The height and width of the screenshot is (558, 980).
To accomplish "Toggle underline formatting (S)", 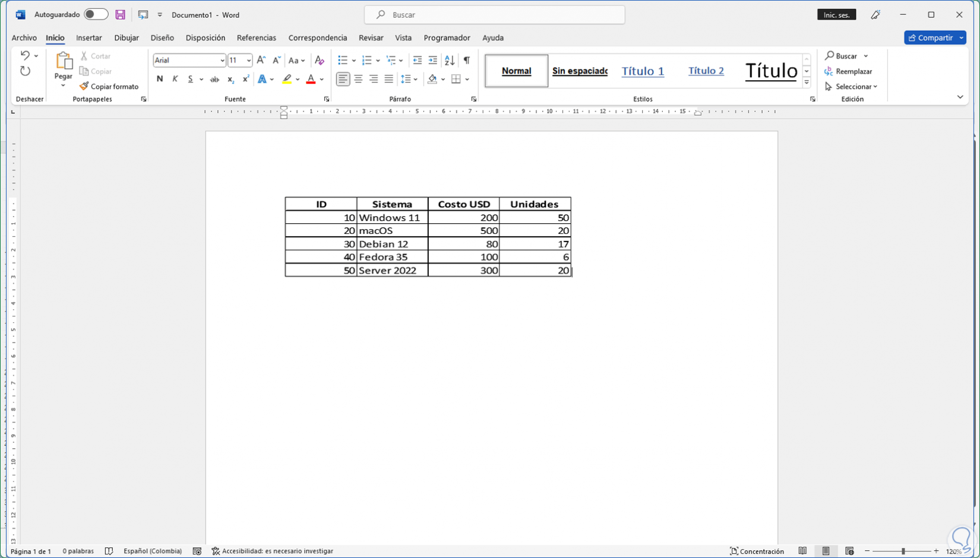I will pos(190,79).
